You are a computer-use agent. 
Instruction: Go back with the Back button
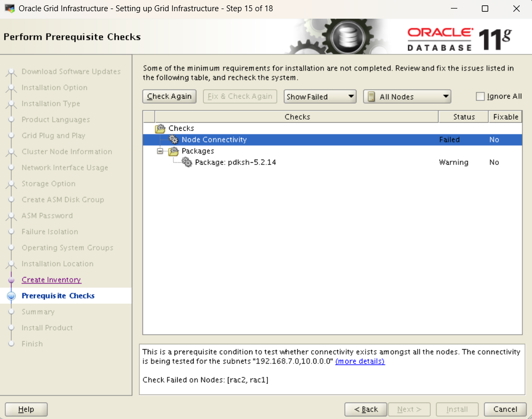366,409
